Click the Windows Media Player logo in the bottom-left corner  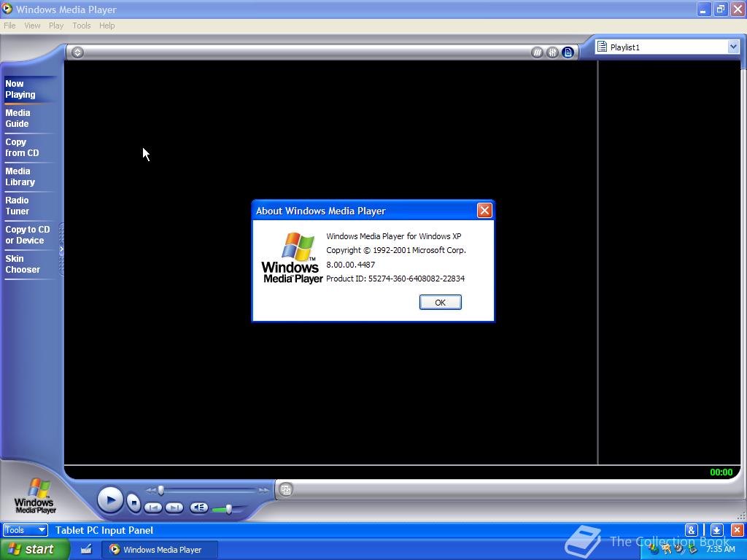35,497
